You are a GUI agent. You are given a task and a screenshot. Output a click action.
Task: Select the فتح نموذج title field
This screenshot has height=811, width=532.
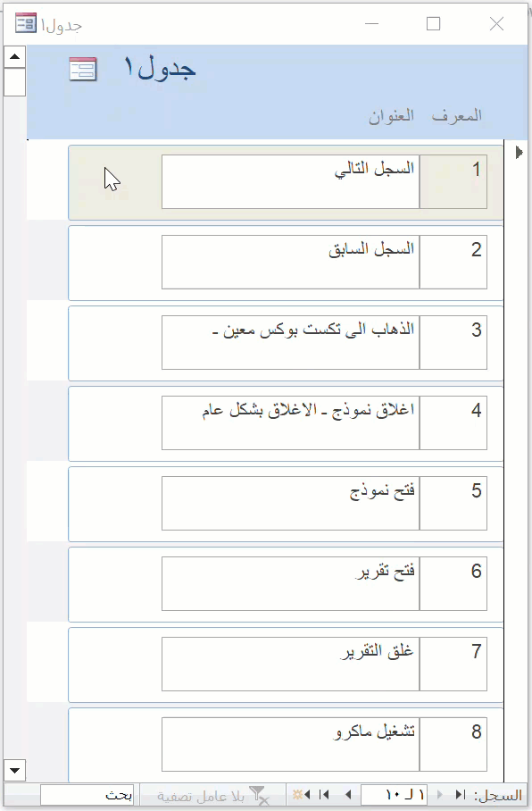click(x=291, y=503)
